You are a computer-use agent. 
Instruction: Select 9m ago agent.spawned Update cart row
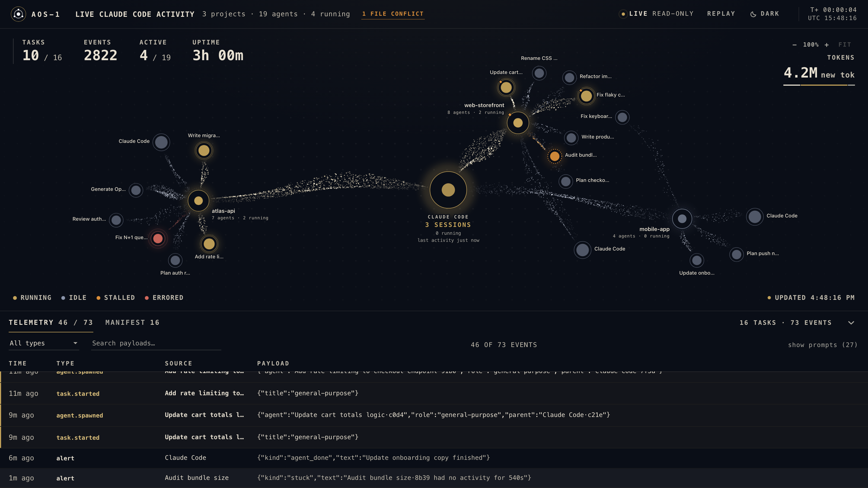coord(434,415)
